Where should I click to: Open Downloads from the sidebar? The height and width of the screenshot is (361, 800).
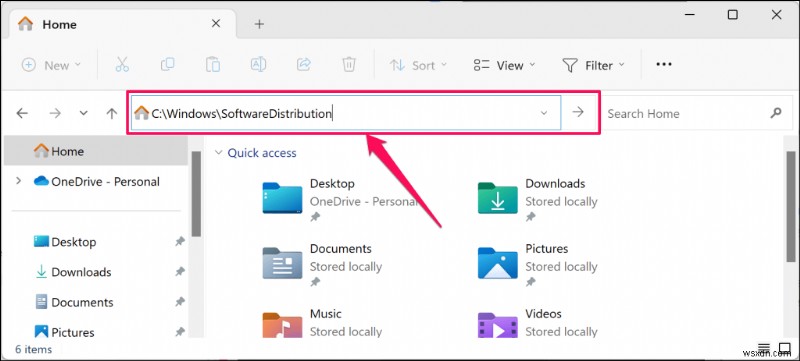coord(73,272)
